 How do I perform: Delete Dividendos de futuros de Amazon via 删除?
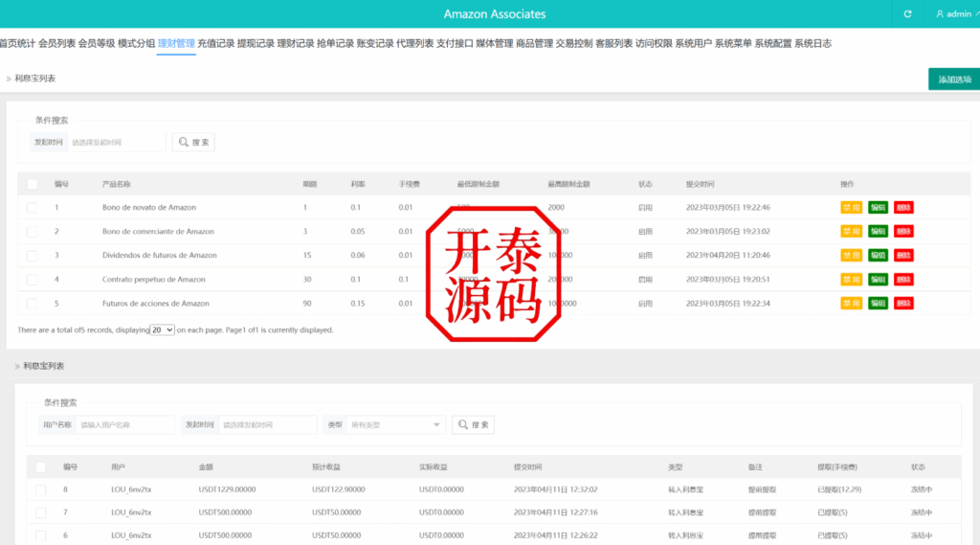[x=903, y=256]
